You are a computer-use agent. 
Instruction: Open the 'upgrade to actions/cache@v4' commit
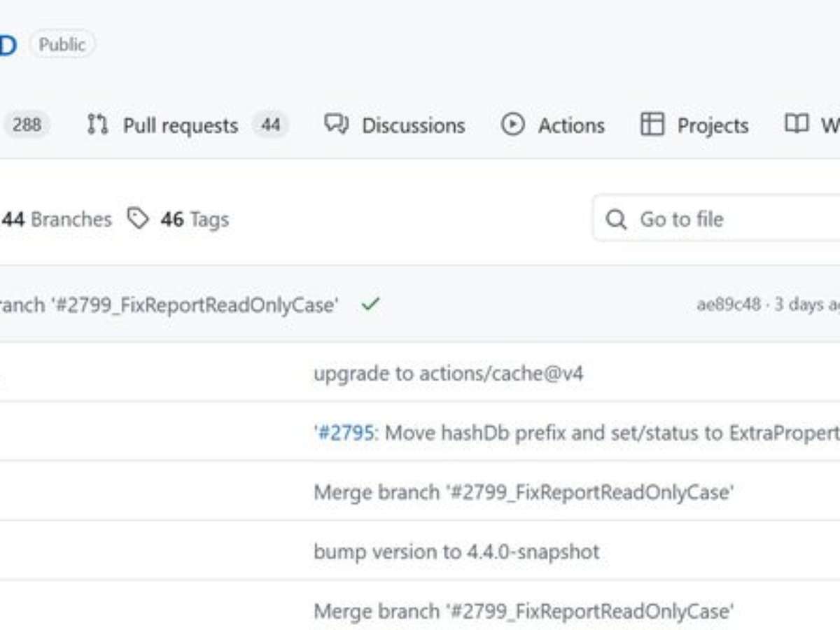(448, 374)
